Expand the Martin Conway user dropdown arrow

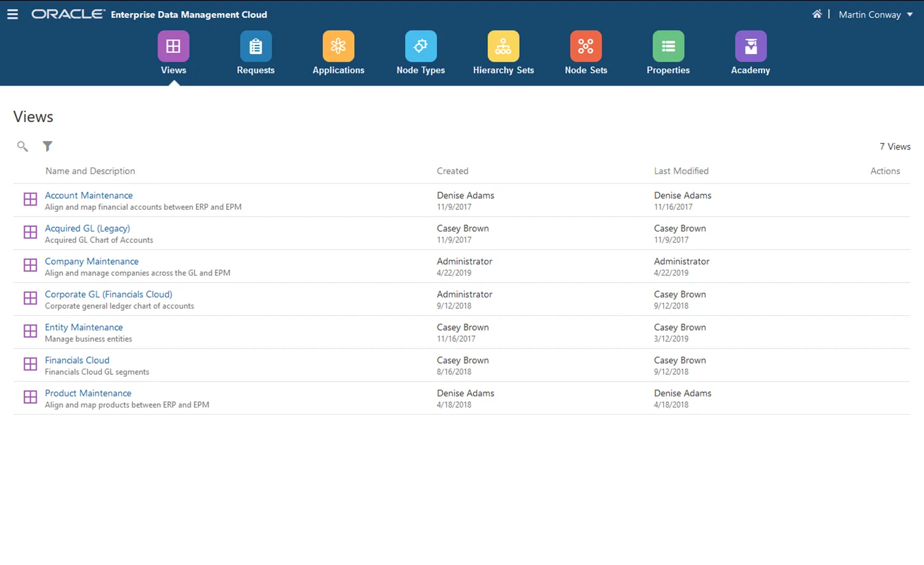click(x=910, y=15)
